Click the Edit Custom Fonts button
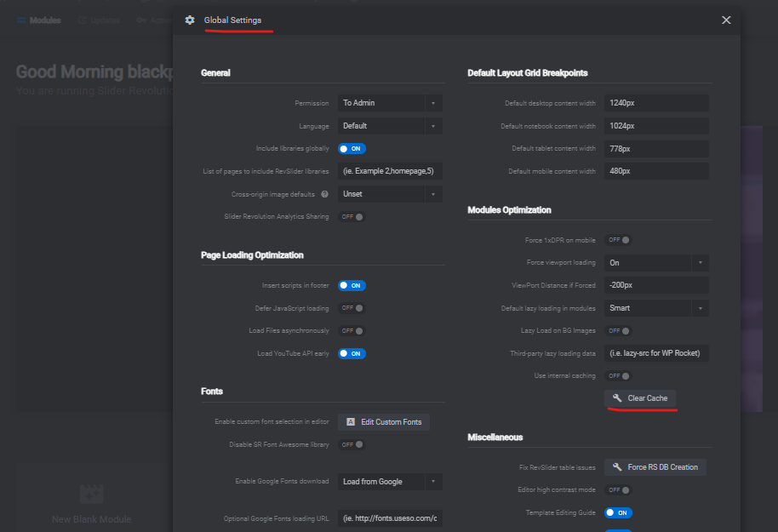This screenshot has height=532, width=778. coord(384,422)
